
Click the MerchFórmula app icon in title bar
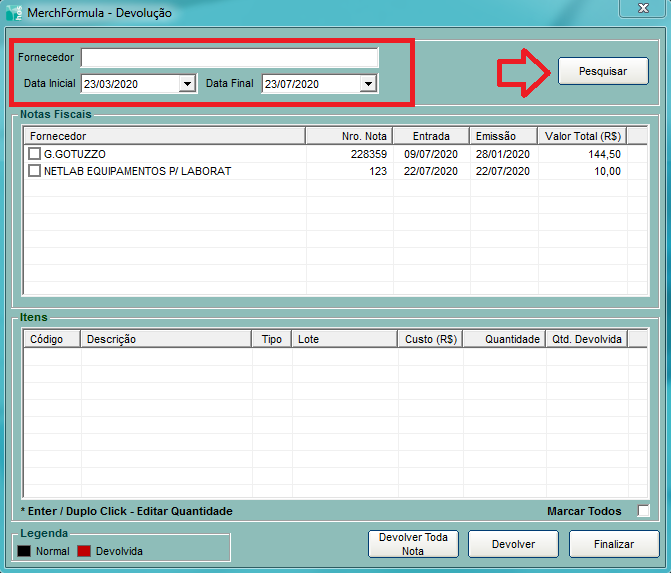pyautogui.click(x=13, y=13)
